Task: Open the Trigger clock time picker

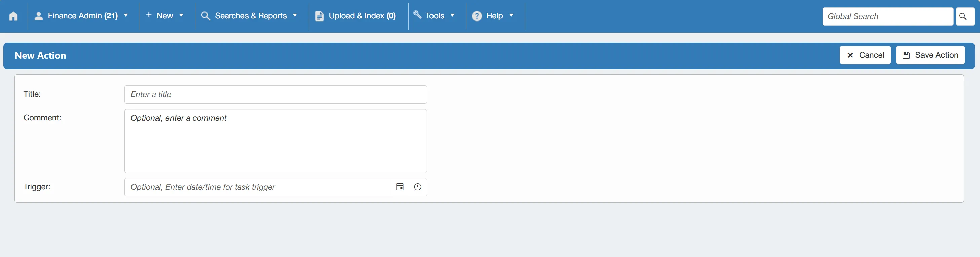Action: tap(418, 187)
